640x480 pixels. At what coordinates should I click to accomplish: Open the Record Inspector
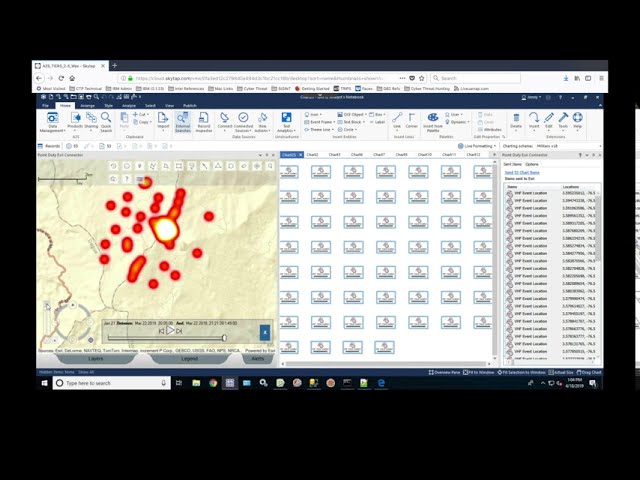[x=203, y=122]
